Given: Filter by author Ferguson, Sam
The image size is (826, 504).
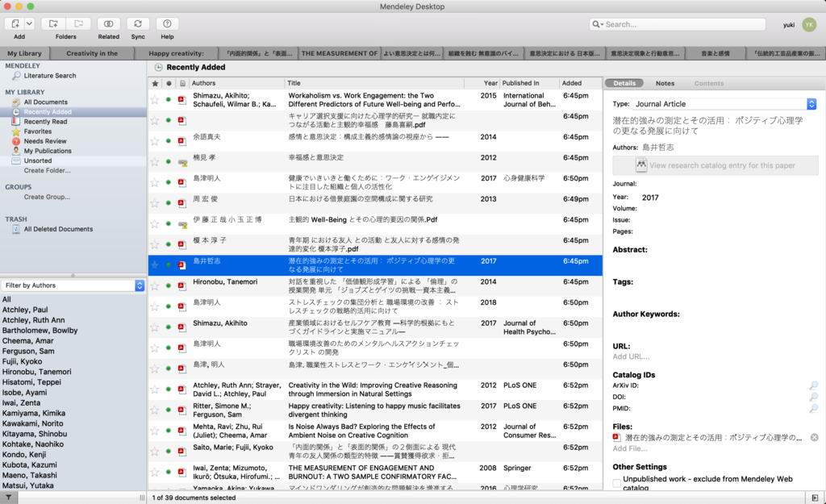Looking at the screenshot, I should click(x=28, y=352).
